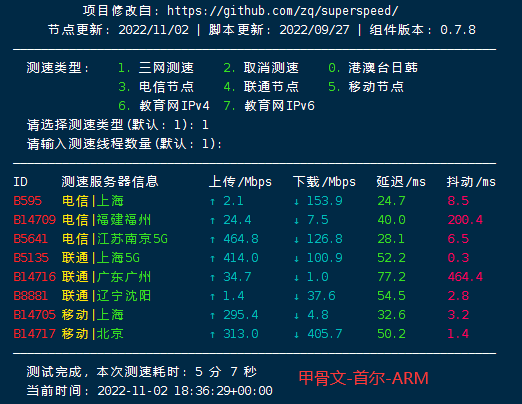Select jitter value 200.4
522x404 pixels.
(x=465, y=220)
